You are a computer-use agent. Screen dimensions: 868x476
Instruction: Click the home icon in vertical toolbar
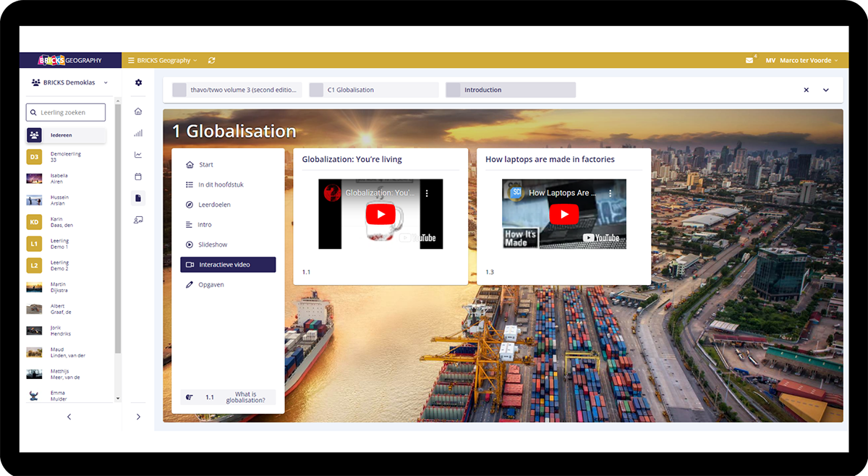[x=138, y=111]
